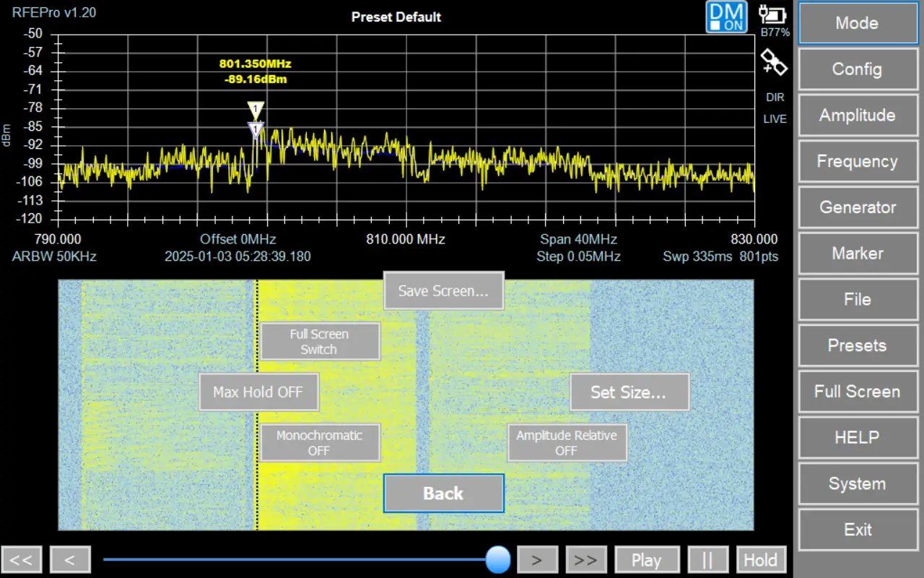The width and height of the screenshot is (924, 578).
Task: Open the Marker menu
Action: 857,254
